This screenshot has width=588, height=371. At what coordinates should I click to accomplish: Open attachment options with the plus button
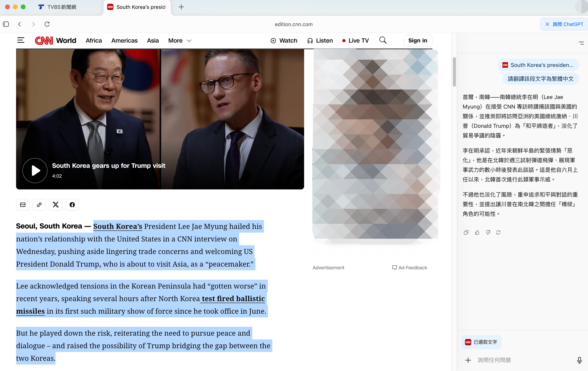(x=468, y=360)
